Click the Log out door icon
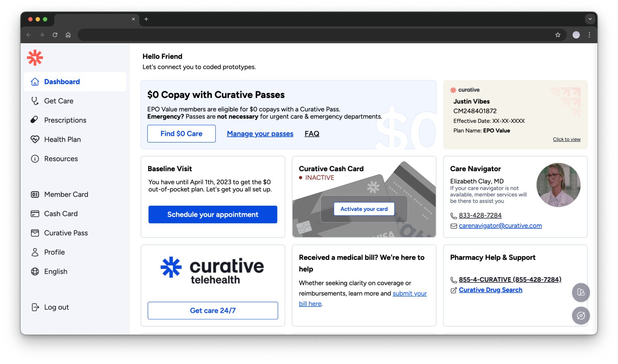Image resolution: width=618 pixels, height=364 pixels. coord(35,307)
